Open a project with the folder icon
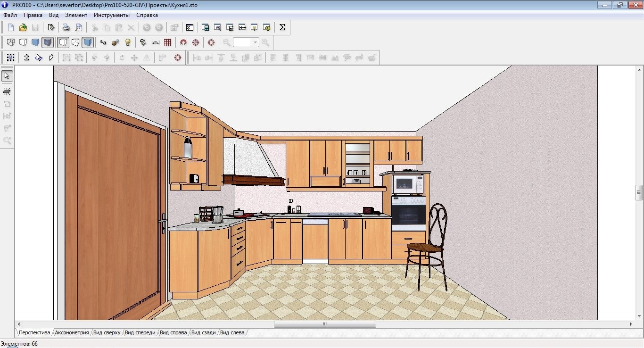Screen dimensions: 644x348 (x=23, y=27)
